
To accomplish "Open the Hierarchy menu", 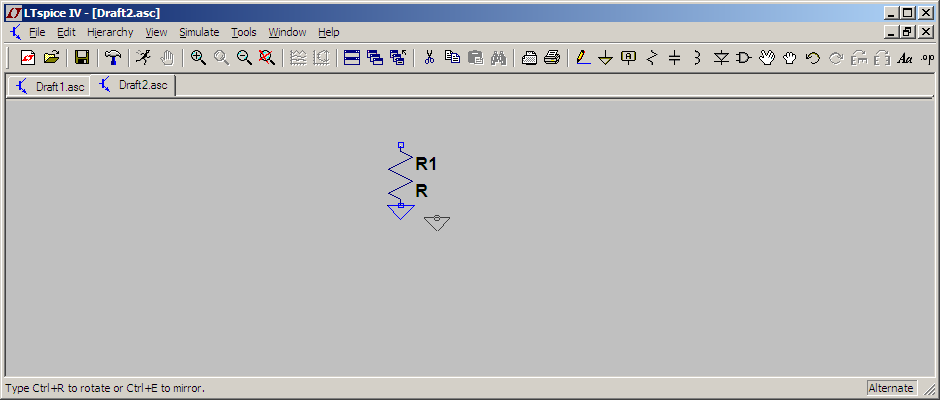I will pyautogui.click(x=110, y=32).
